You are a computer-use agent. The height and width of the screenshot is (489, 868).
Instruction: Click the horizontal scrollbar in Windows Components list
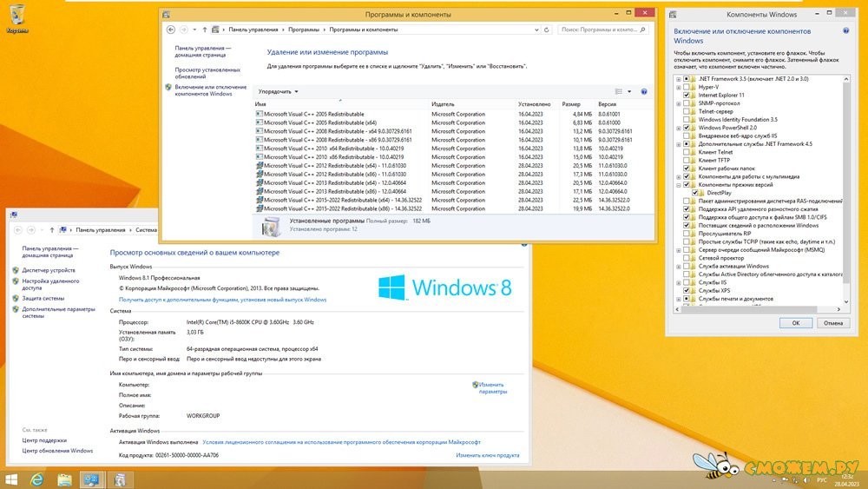pyautogui.click(x=747, y=309)
